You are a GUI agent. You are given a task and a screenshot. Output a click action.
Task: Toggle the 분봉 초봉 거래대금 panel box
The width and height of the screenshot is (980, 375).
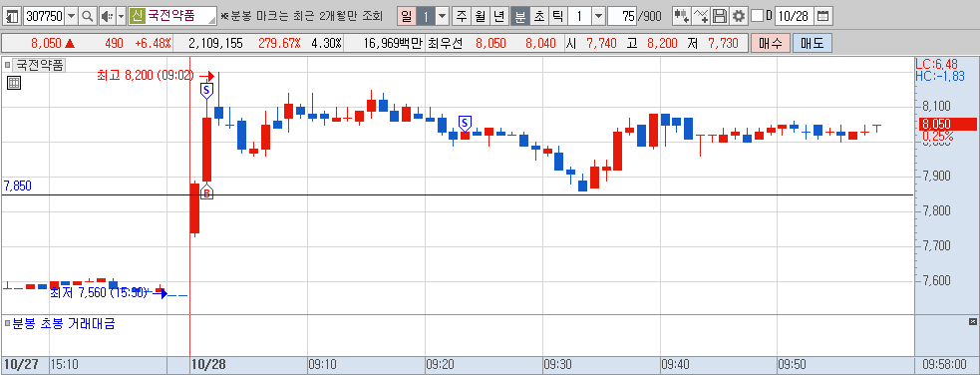pos(8,324)
